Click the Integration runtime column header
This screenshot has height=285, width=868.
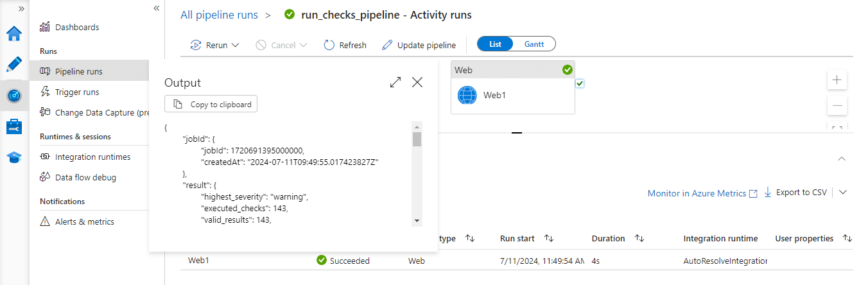point(720,238)
